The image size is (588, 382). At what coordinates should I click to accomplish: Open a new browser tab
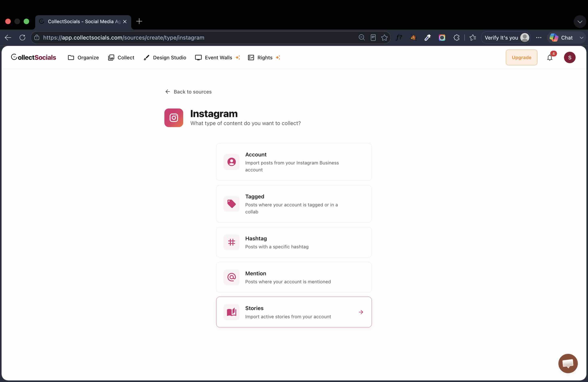[139, 21]
